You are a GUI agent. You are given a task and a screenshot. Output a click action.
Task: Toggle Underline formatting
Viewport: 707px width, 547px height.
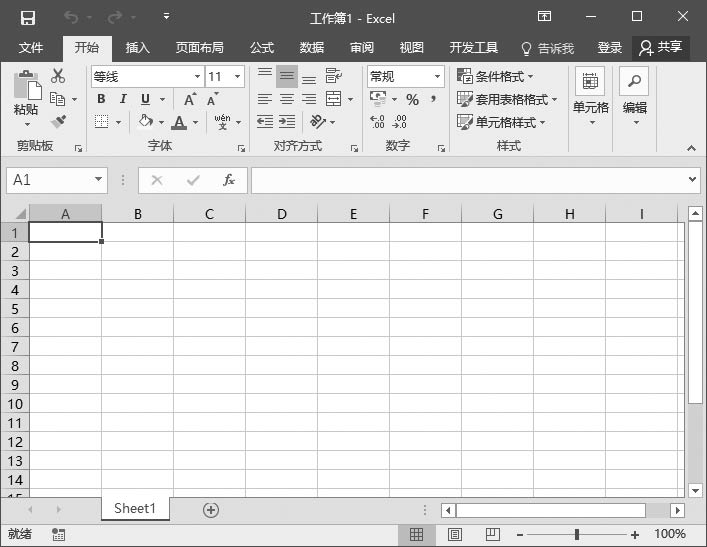(145, 99)
